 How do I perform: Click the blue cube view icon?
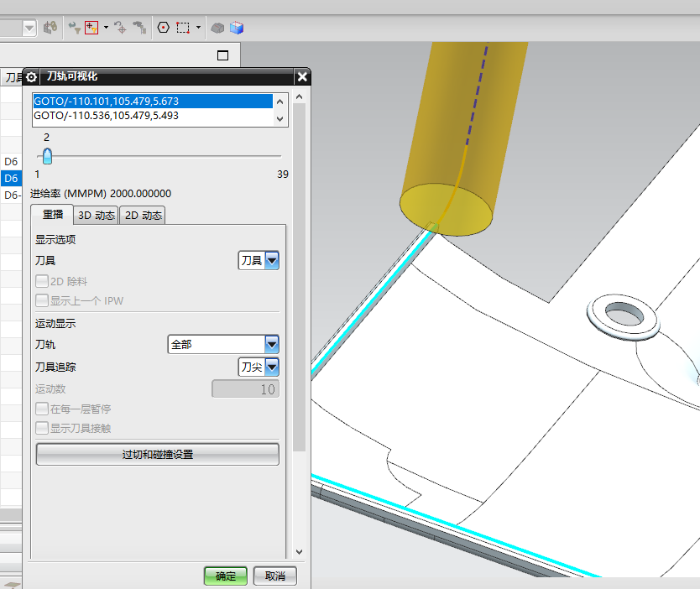pyautogui.click(x=237, y=28)
